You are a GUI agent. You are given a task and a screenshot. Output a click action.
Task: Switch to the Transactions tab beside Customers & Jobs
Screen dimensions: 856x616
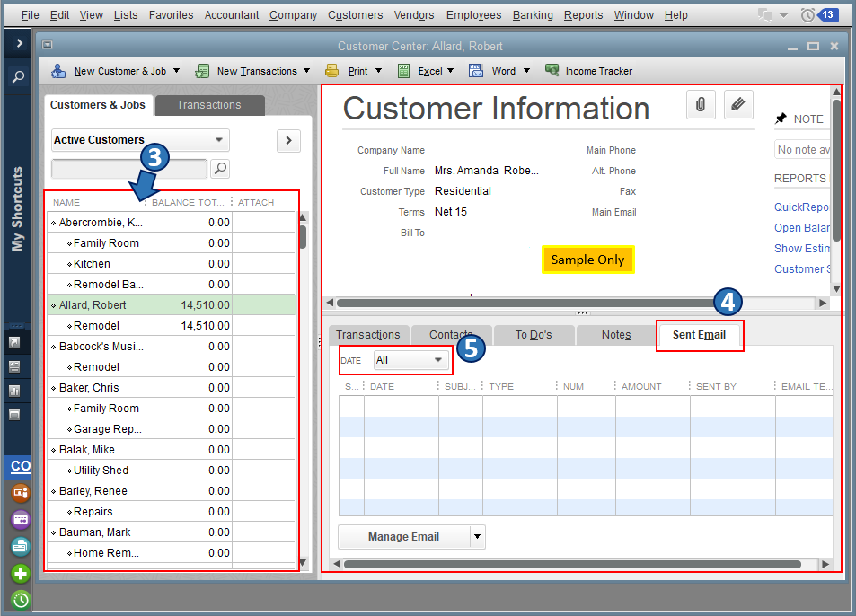209,105
